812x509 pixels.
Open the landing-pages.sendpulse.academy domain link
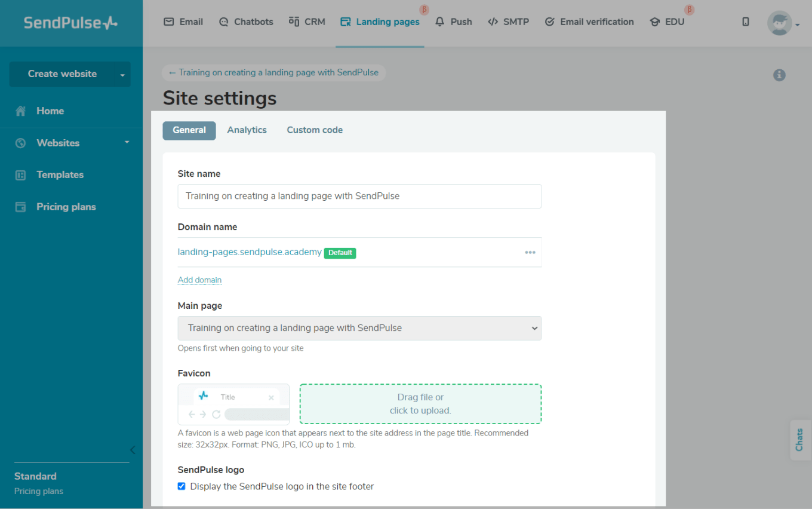pyautogui.click(x=250, y=252)
